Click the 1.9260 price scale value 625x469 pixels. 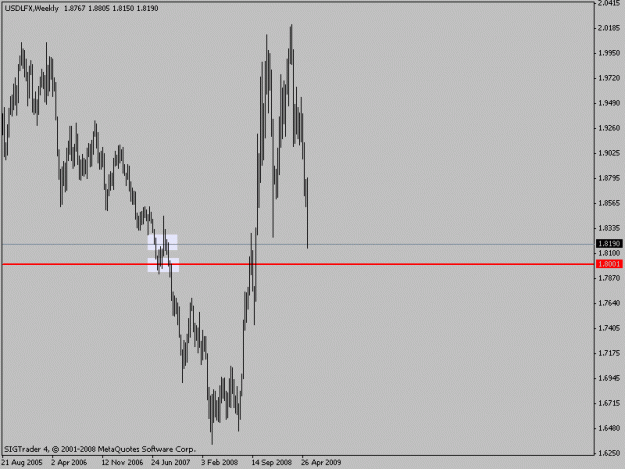[609, 128]
